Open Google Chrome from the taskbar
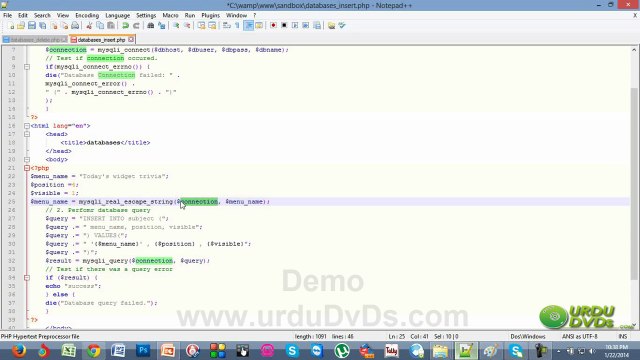 93,351
